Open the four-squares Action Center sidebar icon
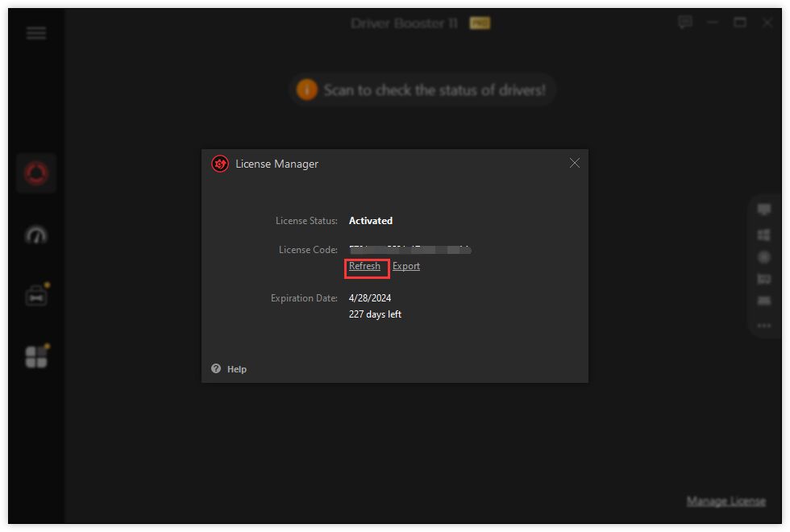This screenshot has height=532, width=790. tap(36, 356)
